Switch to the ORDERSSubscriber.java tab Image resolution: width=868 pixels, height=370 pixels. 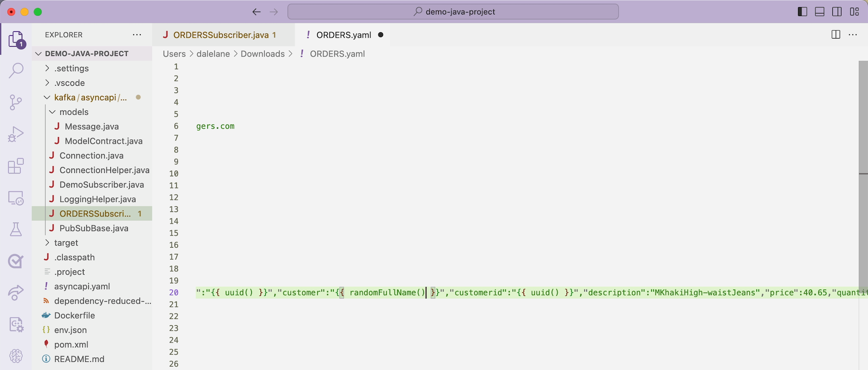click(220, 35)
